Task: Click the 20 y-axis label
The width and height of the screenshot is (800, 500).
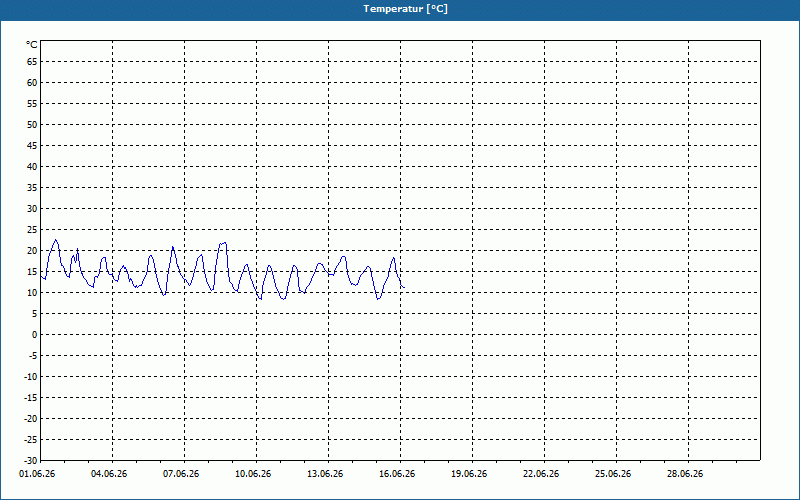Action: click(x=32, y=251)
